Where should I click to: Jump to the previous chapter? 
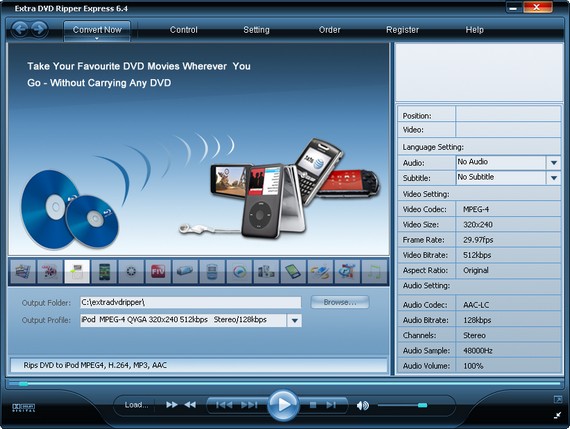224,405
